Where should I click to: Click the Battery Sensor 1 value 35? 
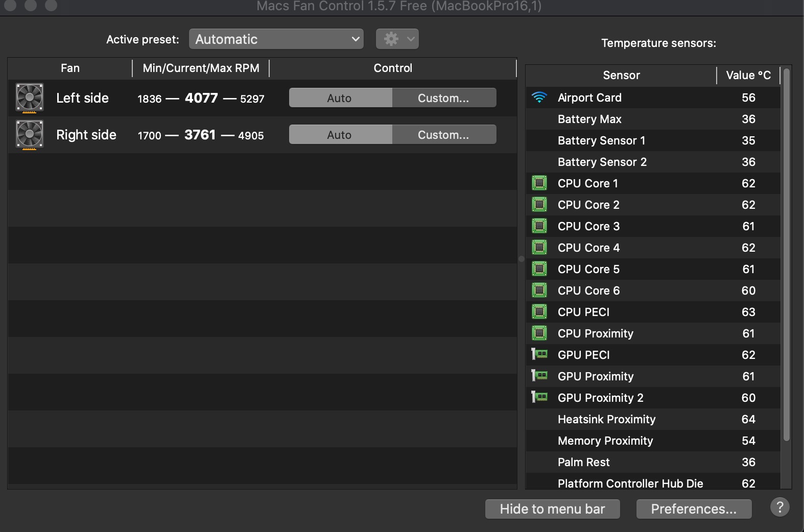point(748,140)
